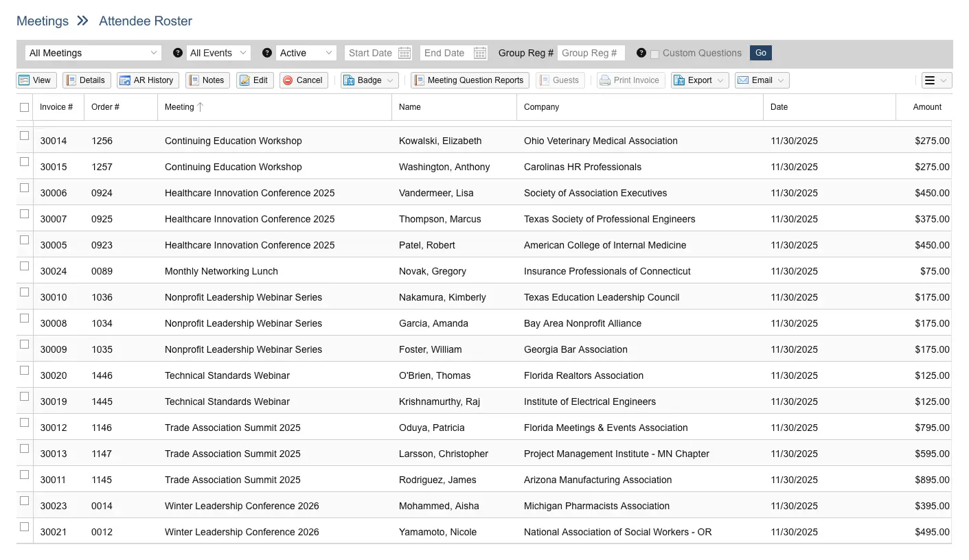Select checkbox for invoice 30014

point(24,135)
